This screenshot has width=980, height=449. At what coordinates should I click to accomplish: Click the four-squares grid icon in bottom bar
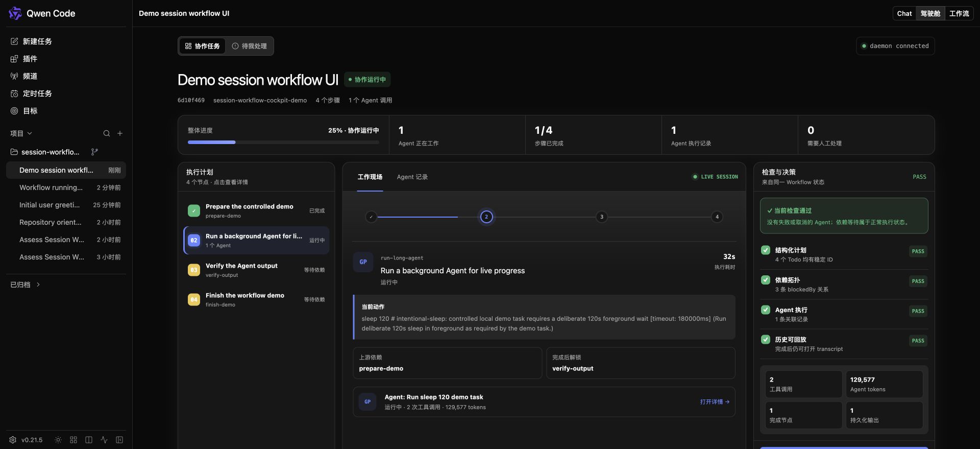pos(73,440)
